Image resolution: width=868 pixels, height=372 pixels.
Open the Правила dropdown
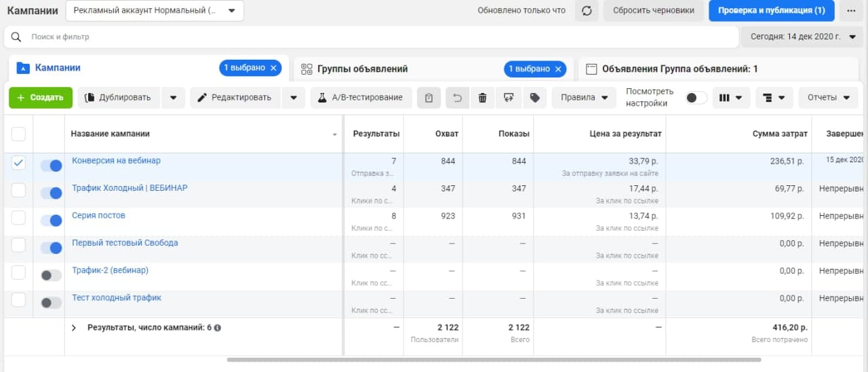point(584,98)
